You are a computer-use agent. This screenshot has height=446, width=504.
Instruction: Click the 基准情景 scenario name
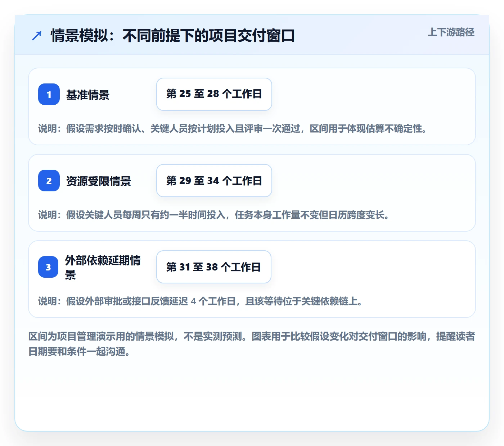click(x=88, y=95)
